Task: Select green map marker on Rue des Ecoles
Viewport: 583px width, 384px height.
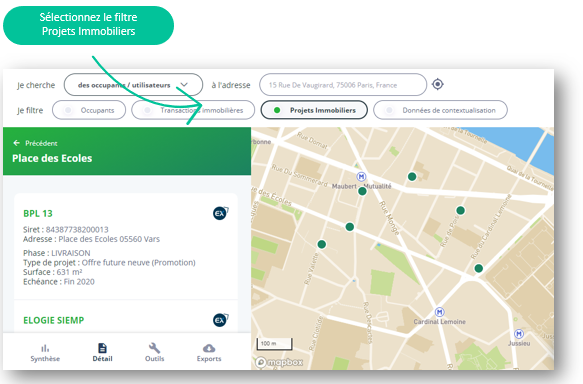Action: pos(350,227)
